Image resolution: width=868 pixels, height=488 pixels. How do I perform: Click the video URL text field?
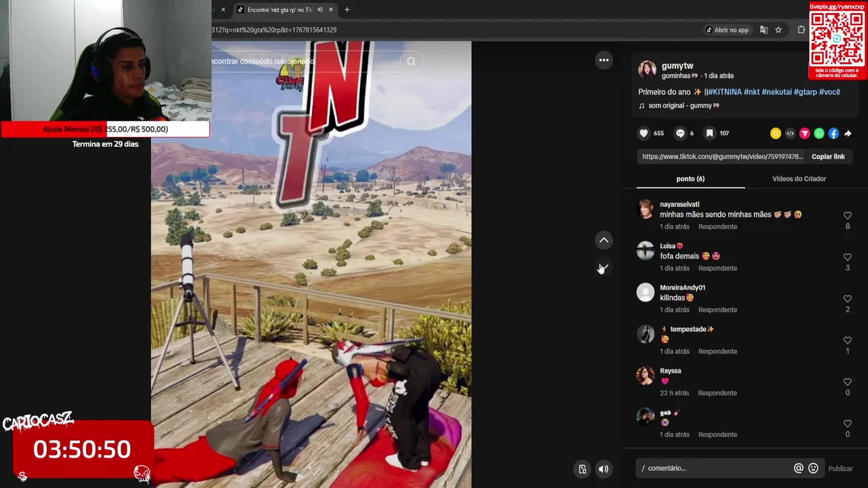722,157
